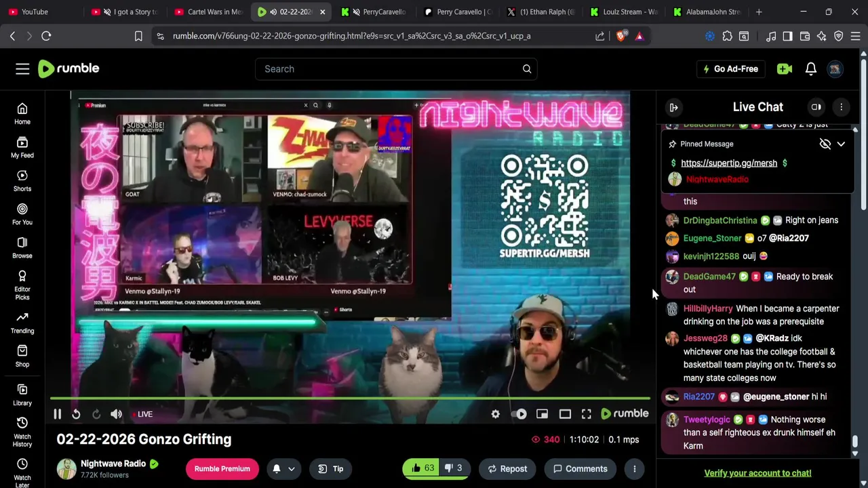
Task: Open the Comments section
Action: pos(580,468)
